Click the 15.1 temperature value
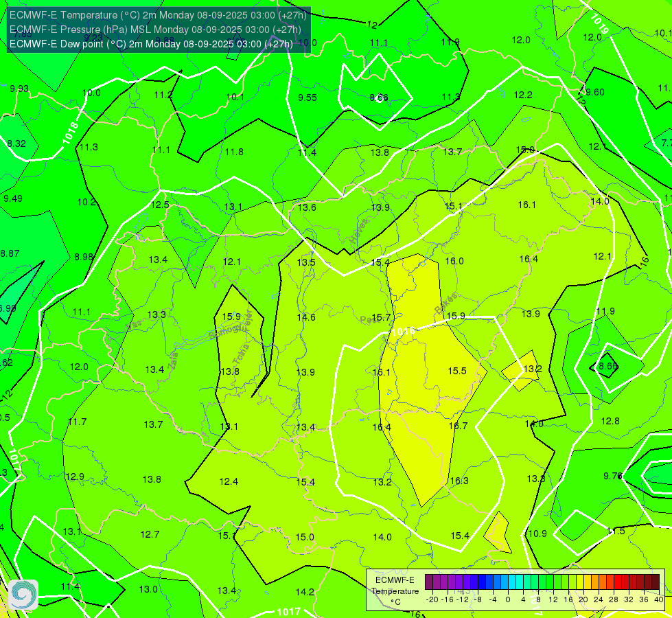The height and width of the screenshot is (618, 672). click(453, 207)
